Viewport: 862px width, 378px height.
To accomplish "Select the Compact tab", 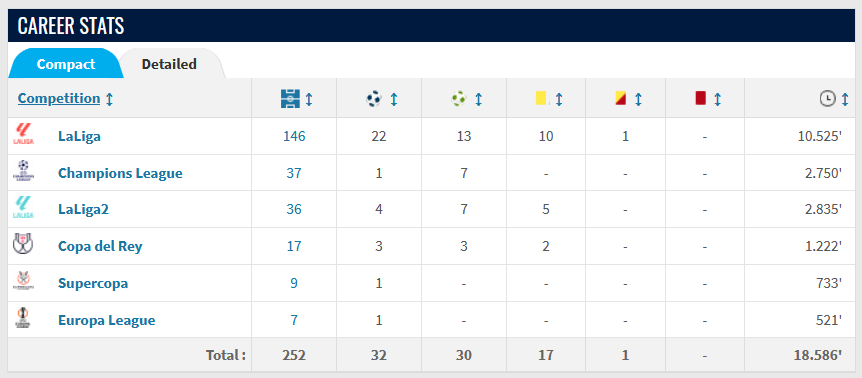I will [x=66, y=64].
